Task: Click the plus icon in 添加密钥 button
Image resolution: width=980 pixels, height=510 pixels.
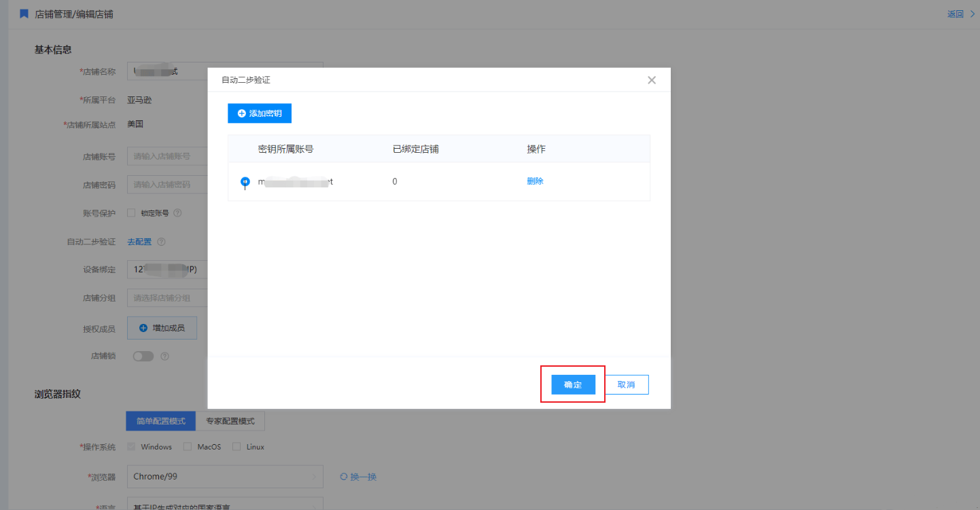Action: click(x=241, y=113)
